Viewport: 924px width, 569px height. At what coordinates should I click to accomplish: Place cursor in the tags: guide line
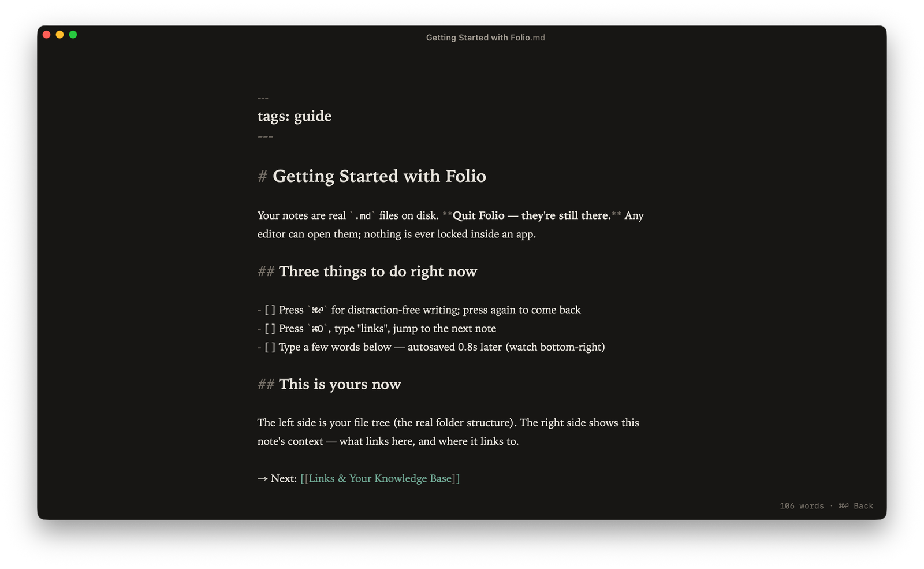pyautogui.click(x=295, y=116)
